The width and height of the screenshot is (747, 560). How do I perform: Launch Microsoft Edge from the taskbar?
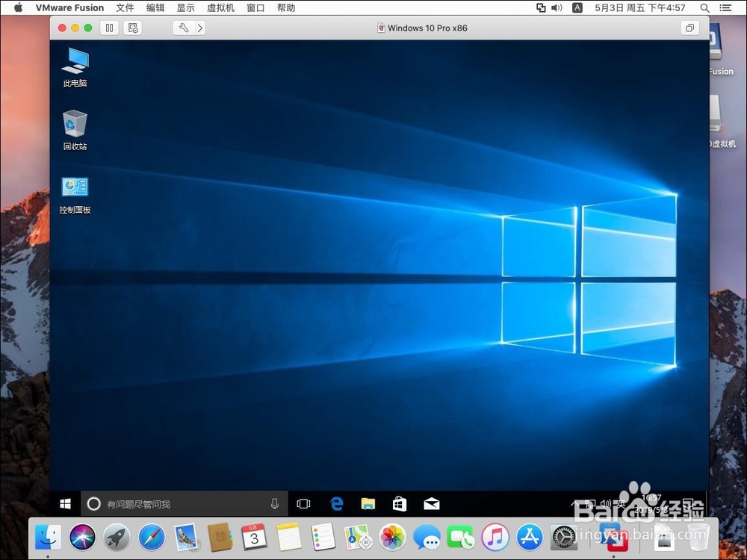pos(337,504)
